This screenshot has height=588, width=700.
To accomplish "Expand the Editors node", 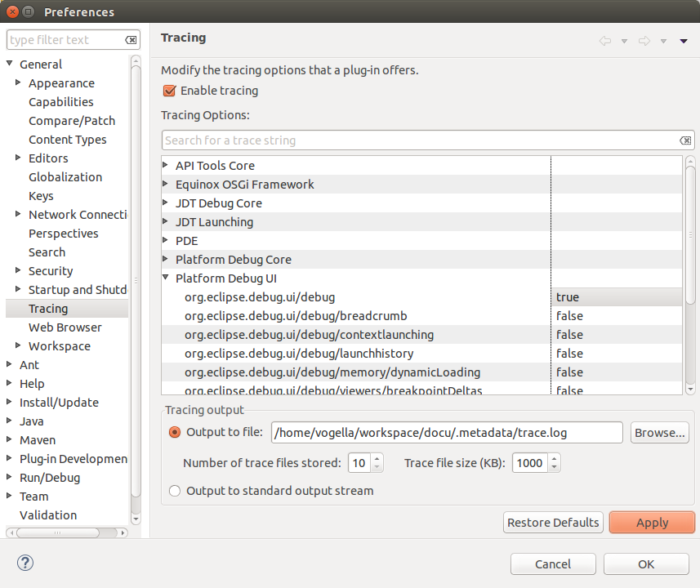I will coord(18,157).
